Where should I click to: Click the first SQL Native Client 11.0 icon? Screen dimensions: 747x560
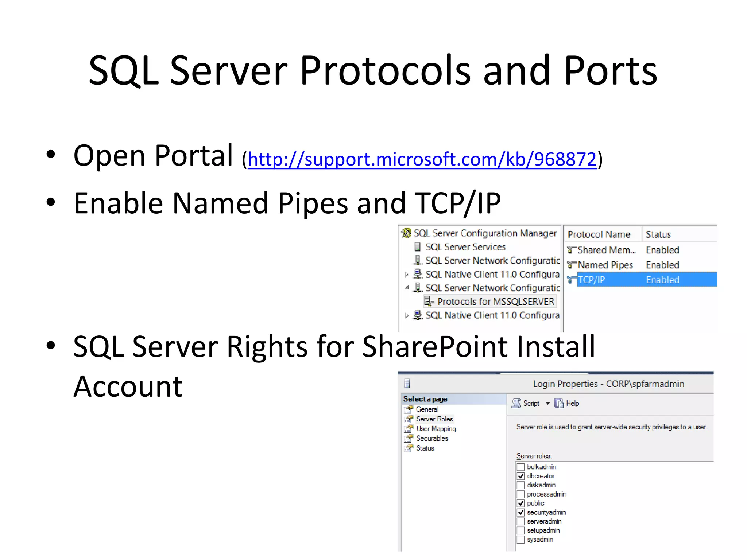point(418,274)
